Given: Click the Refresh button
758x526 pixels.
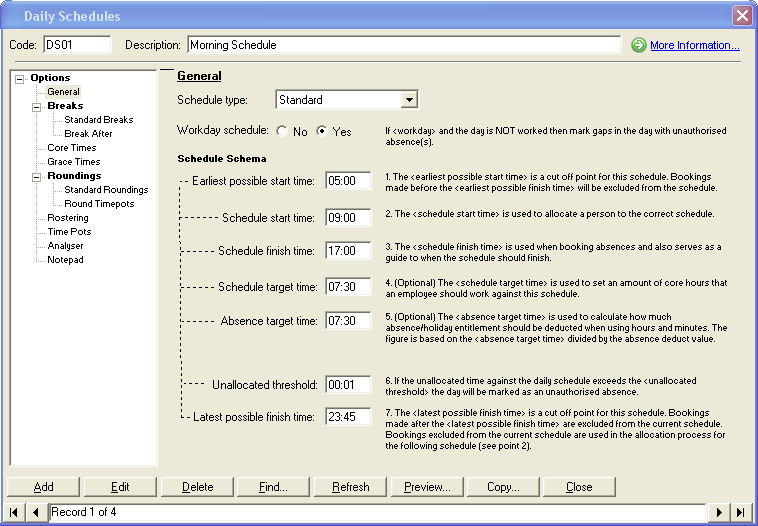Looking at the screenshot, I should (350, 487).
